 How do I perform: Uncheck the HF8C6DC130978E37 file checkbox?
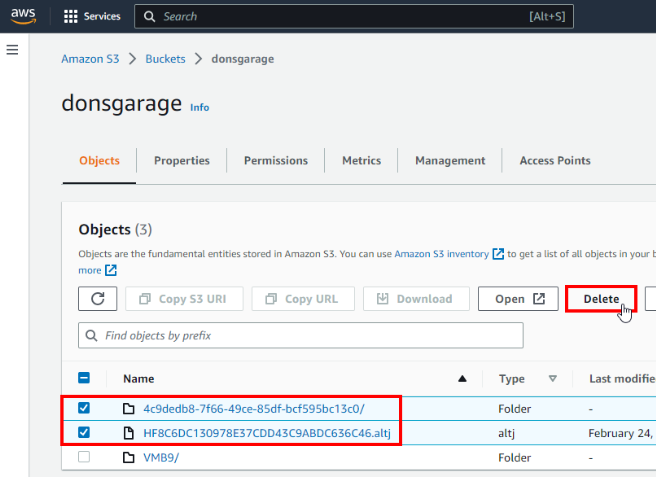(x=84, y=433)
